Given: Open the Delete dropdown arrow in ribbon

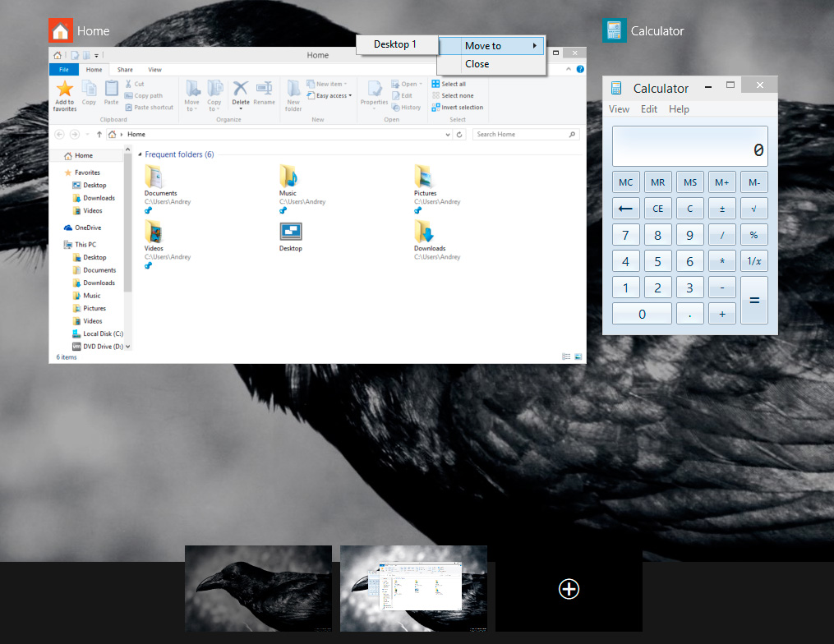Looking at the screenshot, I should tap(241, 108).
